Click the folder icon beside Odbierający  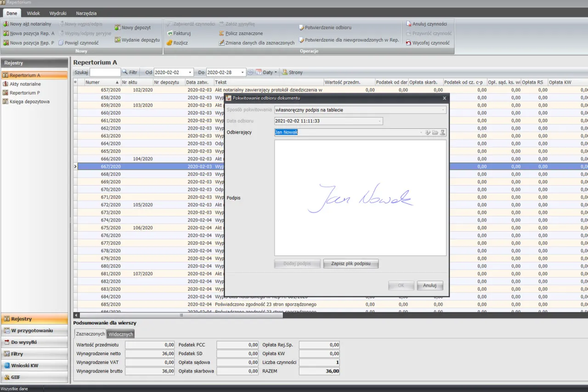(435, 132)
